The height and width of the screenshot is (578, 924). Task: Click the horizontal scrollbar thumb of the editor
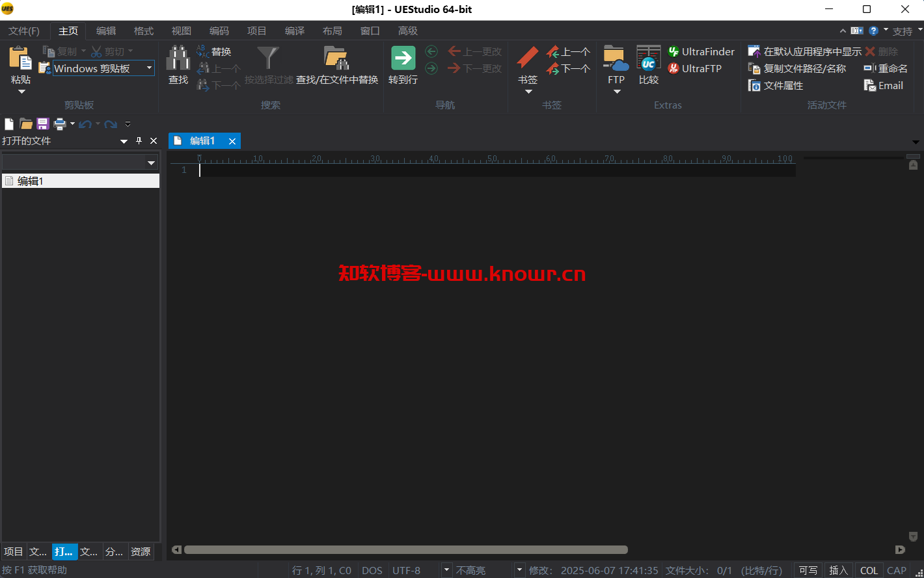coord(405,549)
